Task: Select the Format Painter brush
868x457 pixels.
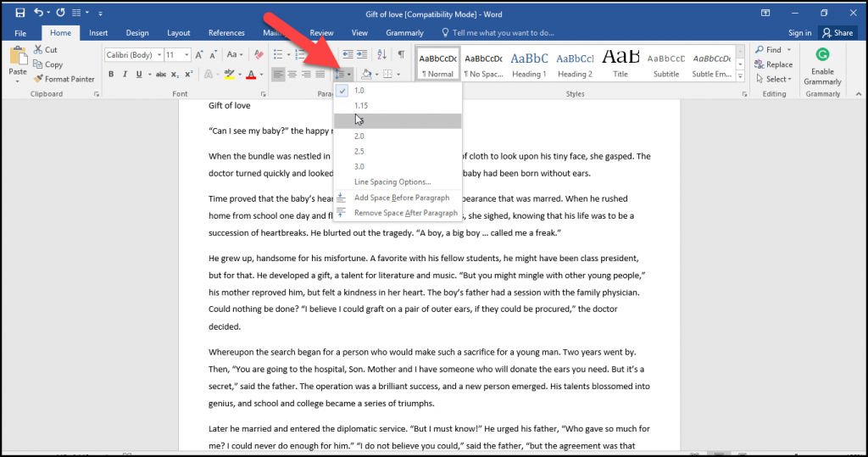Action: point(64,79)
